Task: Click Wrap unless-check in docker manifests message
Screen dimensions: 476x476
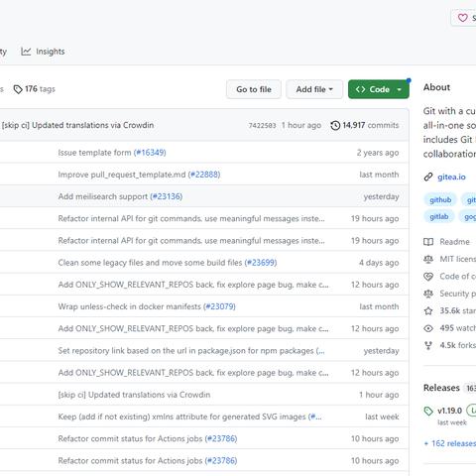Action: coord(130,306)
